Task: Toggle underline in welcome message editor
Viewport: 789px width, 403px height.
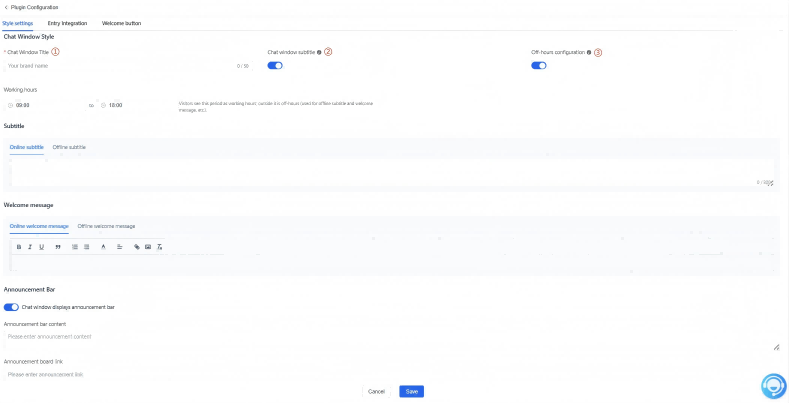Action: click(41, 247)
